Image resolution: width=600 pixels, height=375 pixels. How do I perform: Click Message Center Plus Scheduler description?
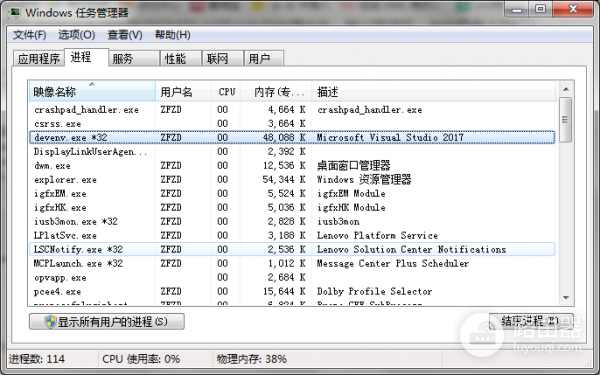393,263
